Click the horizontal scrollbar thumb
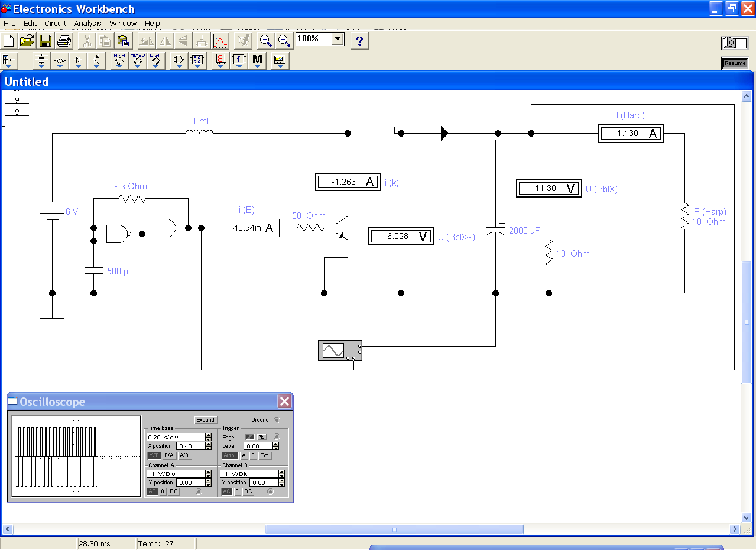 394,529
